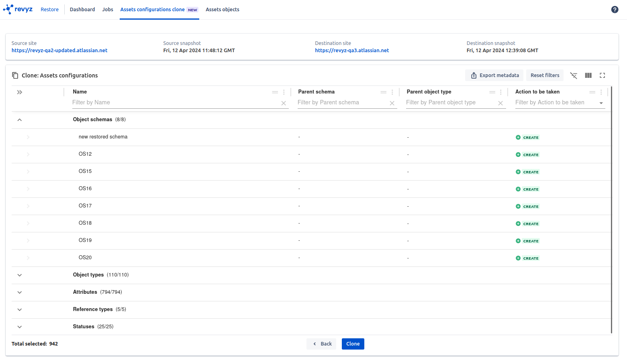The image size is (627, 364).
Task: Expand the Statuses group
Action: click(19, 327)
